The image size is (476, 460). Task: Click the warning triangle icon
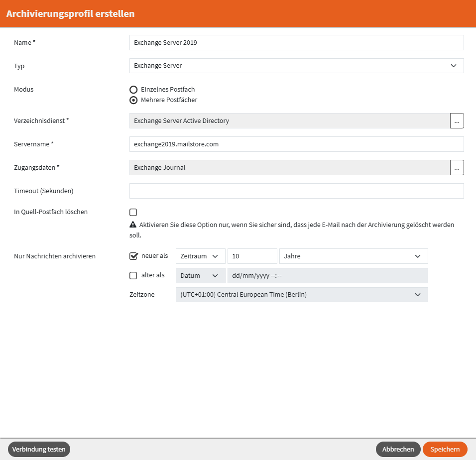pos(133,225)
